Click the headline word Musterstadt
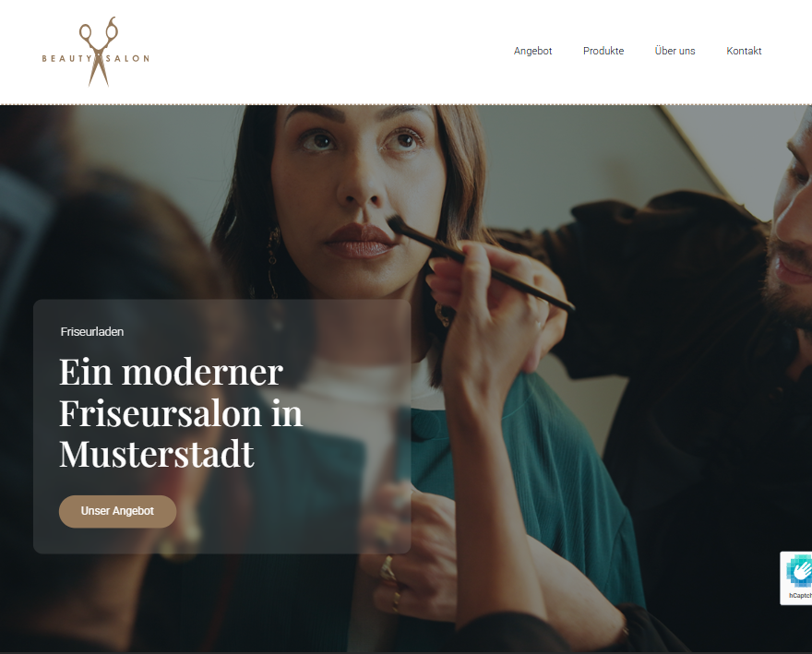812x654 pixels. point(157,455)
